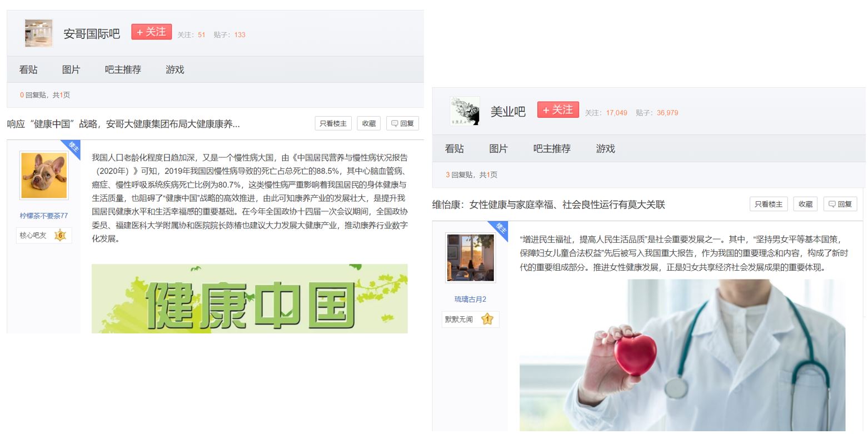Select 游戏 tab in 安哥国际吧
The height and width of the screenshot is (434, 868).
[174, 69]
